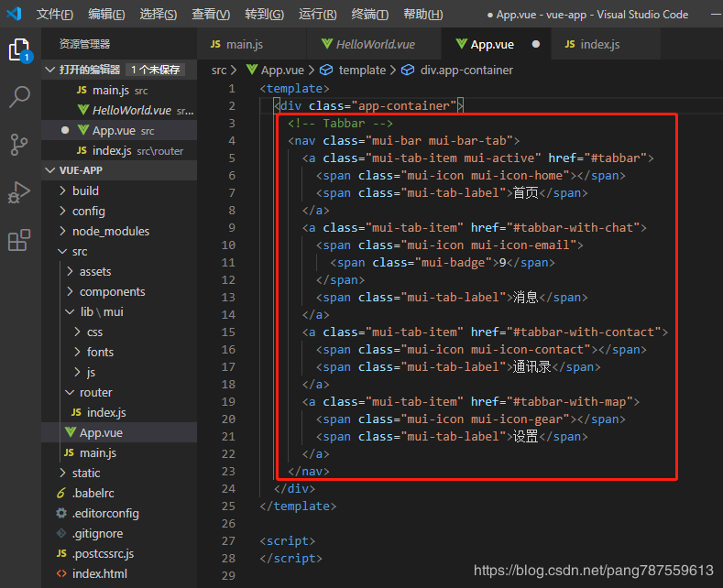
Task: Open index.js src\router in open editors
Action: coord(120,151)
